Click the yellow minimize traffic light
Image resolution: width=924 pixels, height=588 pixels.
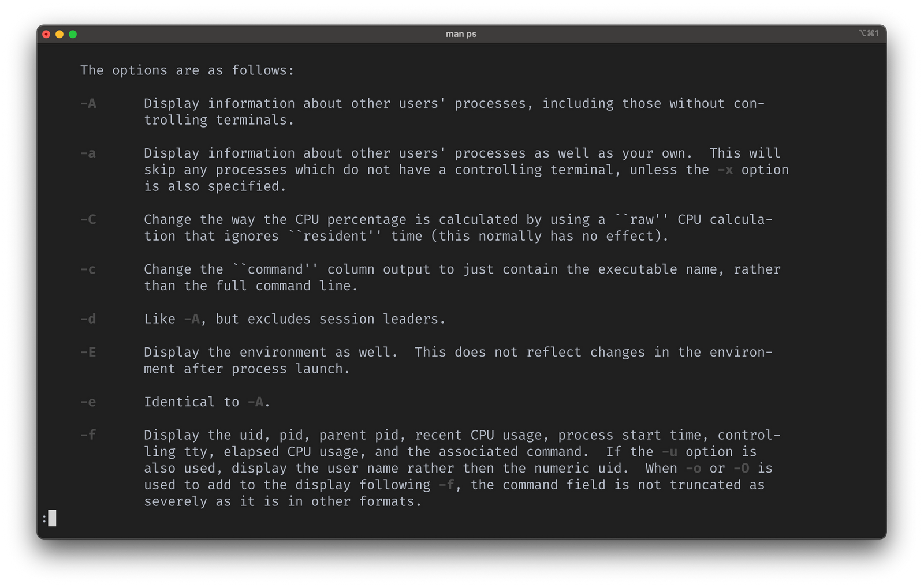tap(59, 34)
